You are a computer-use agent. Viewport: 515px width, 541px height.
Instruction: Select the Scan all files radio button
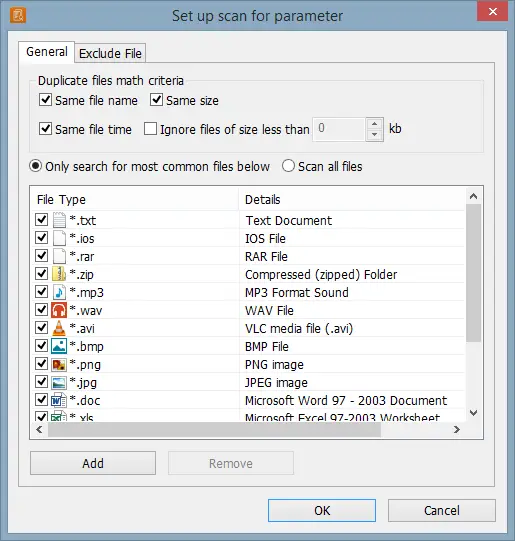(x=288, y=166)
